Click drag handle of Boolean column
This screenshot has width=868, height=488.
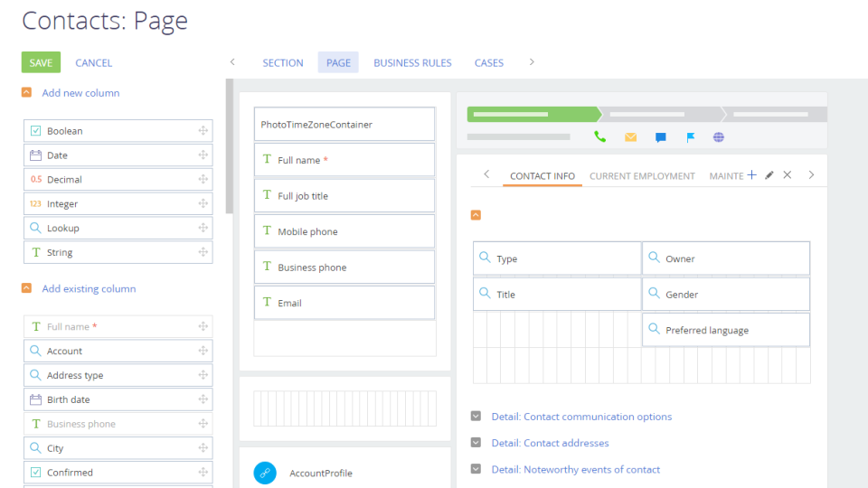(x=203, y=130)
